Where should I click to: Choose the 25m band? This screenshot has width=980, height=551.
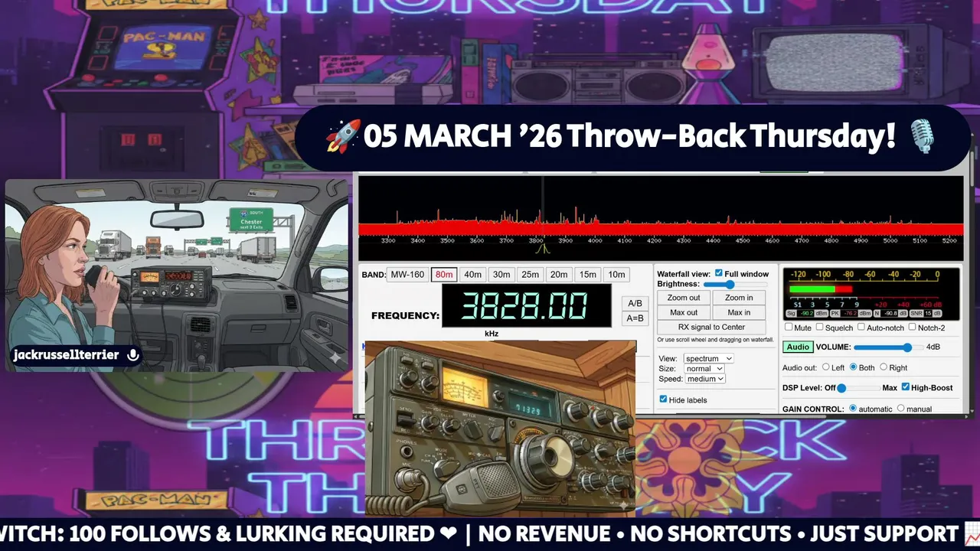(x=530, y=275)
